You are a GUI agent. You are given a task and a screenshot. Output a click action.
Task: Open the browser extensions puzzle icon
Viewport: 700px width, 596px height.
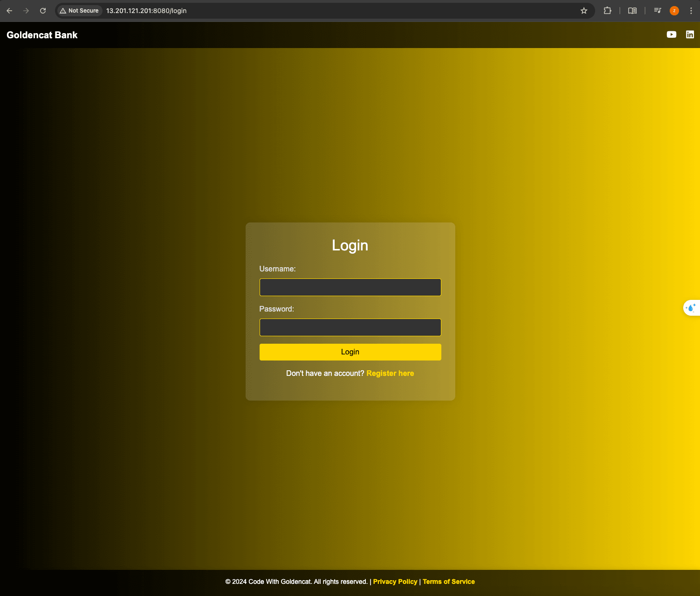[607, 11]
